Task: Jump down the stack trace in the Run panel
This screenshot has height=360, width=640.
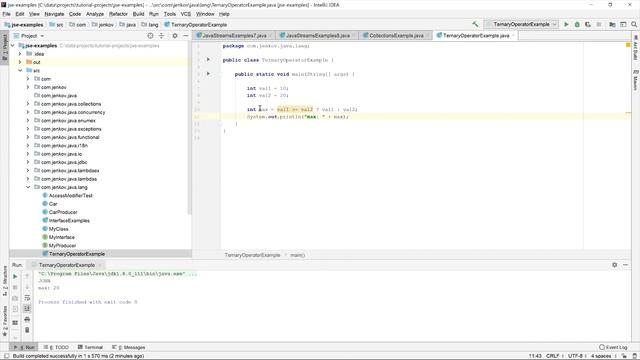Action: coord(27,287)
